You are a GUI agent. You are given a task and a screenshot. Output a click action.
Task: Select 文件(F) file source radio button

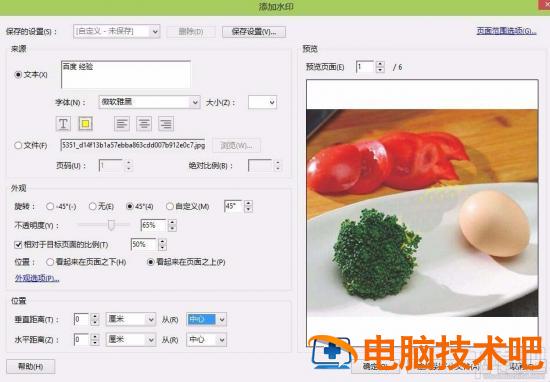[x=18, y=145]
